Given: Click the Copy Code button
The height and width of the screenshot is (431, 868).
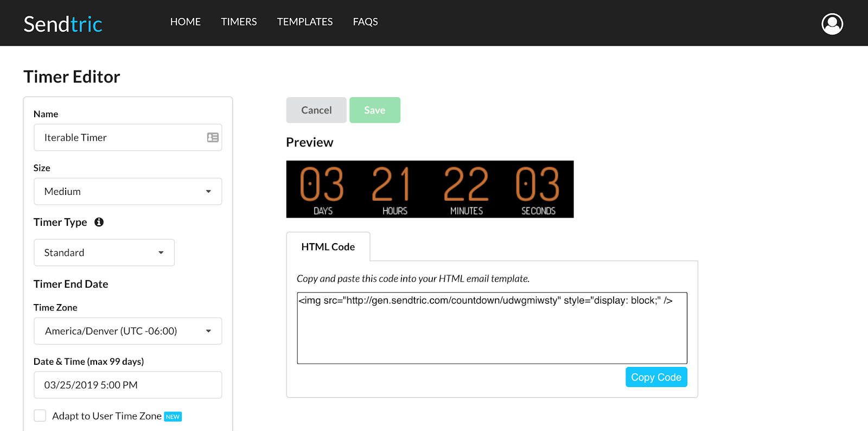Looking at the screenshot, I should 656,377.
